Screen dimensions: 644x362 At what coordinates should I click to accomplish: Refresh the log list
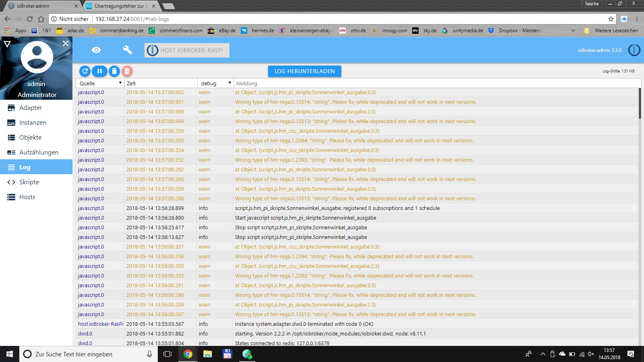pos(85,71)
